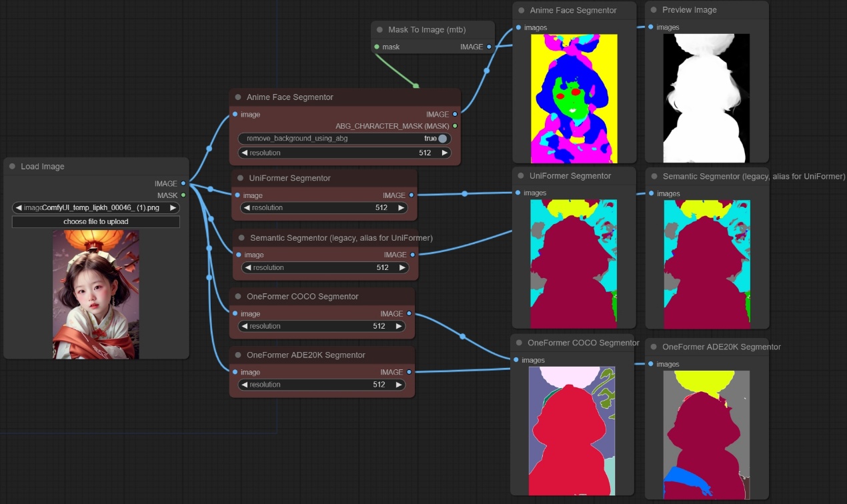Click the OneFormer ADE20K resolution value field

(x=320, y=385)
